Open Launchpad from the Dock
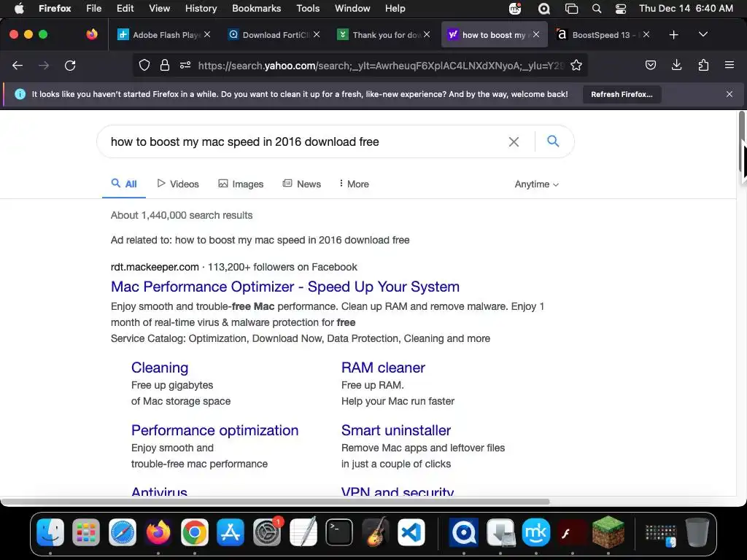This screenshot has height=560, width=747. [86, 532]
